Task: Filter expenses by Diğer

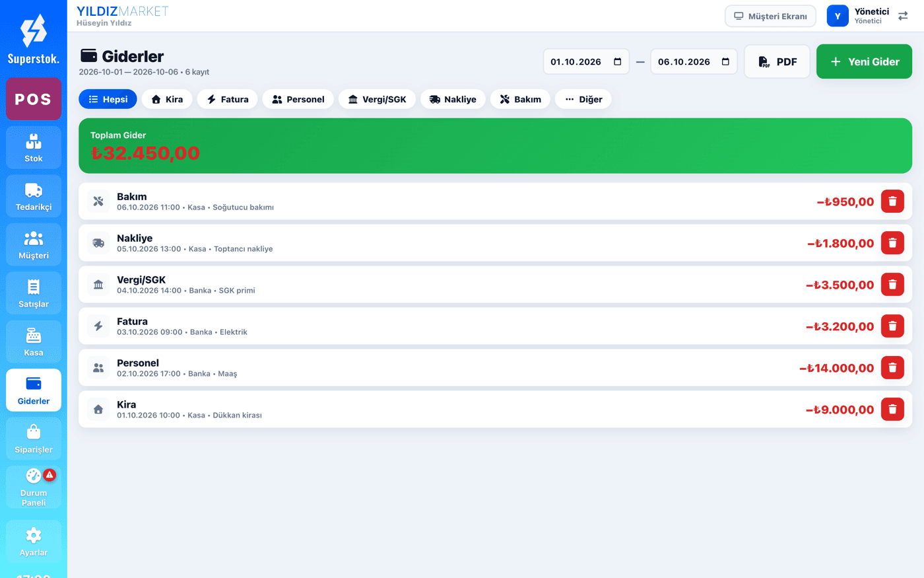Action: [583, 99]
